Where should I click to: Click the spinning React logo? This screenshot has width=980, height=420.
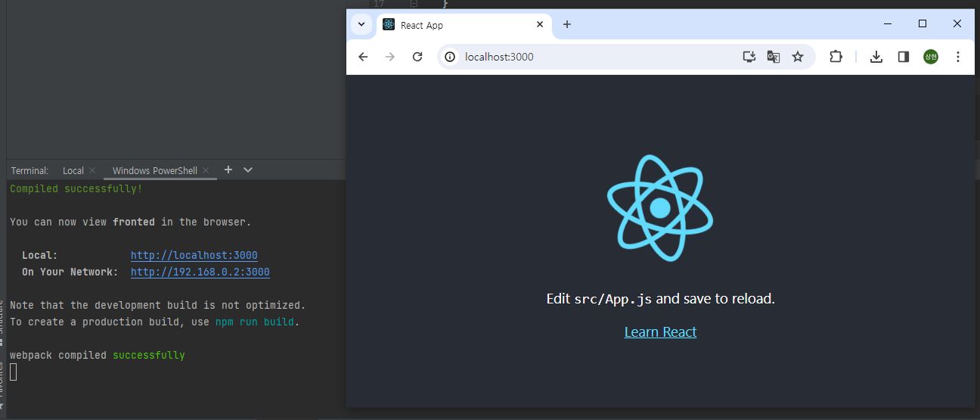pos(660,208)
